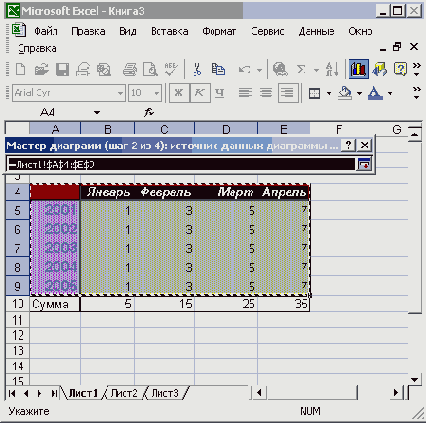The image size is (426, 423).
Task: Click the Chart Wizard icon
Action: 359,69
